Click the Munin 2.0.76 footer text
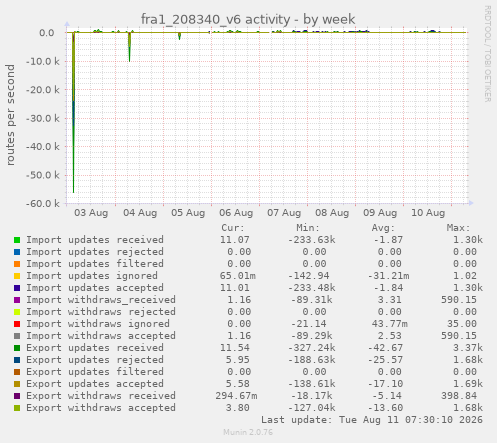The image size is (497, 443). coord(248,433)
